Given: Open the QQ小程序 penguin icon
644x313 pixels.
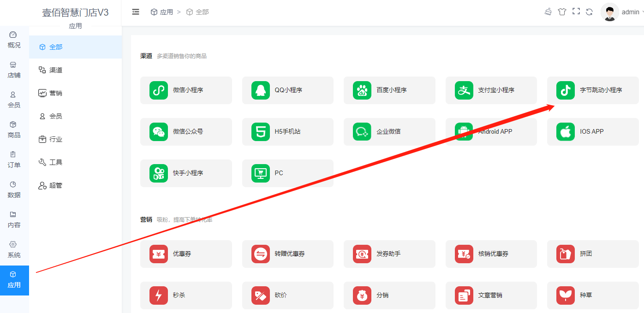Looking at the screenshot, I should (261, 90).
